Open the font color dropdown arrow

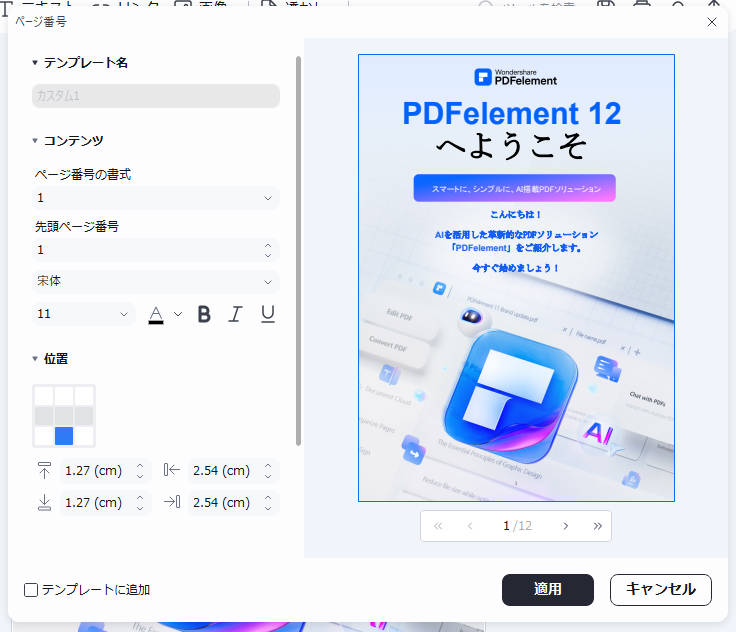(178, 314)
